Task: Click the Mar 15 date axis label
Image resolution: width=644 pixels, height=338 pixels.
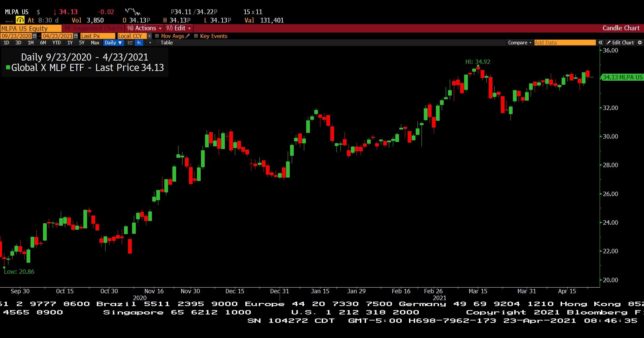Action: (x=478, y=291)
